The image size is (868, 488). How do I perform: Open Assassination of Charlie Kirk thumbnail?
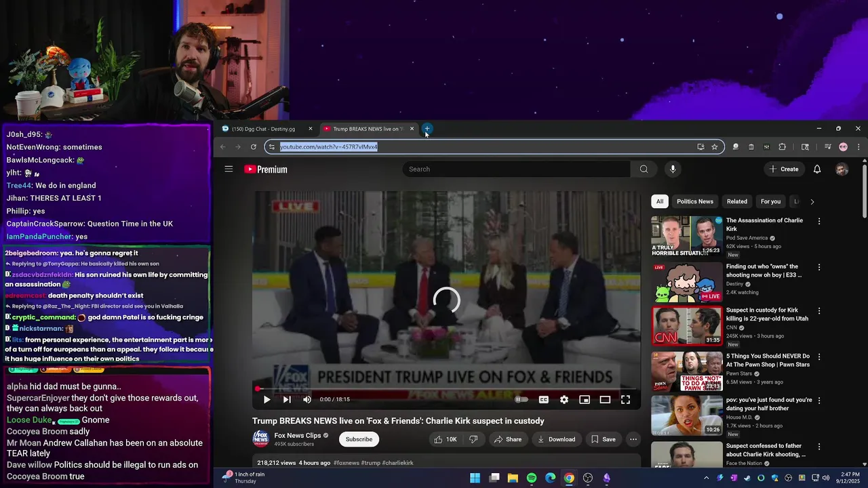687,236
